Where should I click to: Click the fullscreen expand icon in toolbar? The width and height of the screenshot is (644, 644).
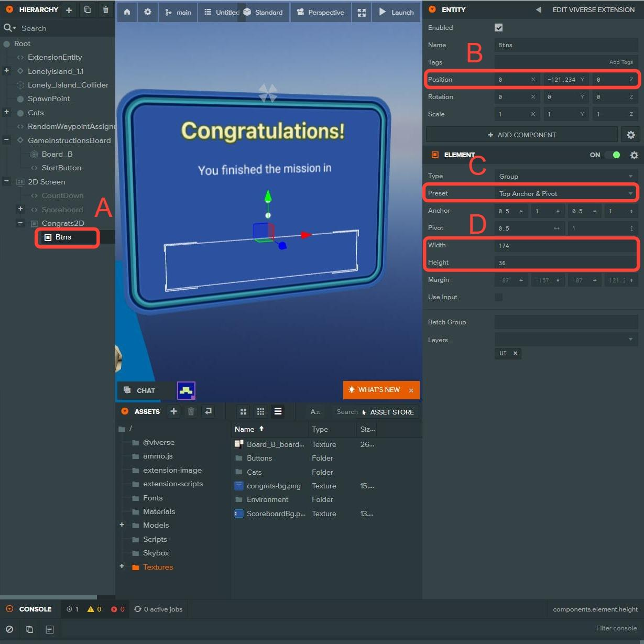(362, 12)
